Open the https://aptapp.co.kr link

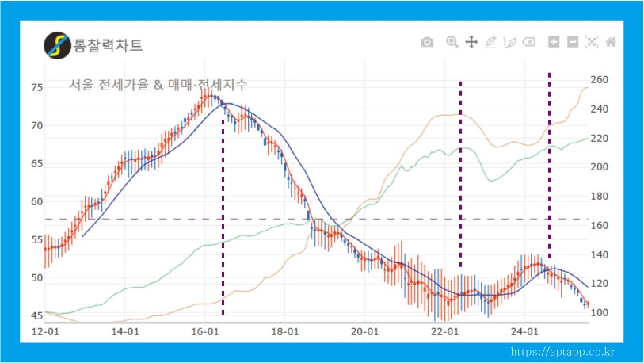(563, 352)
